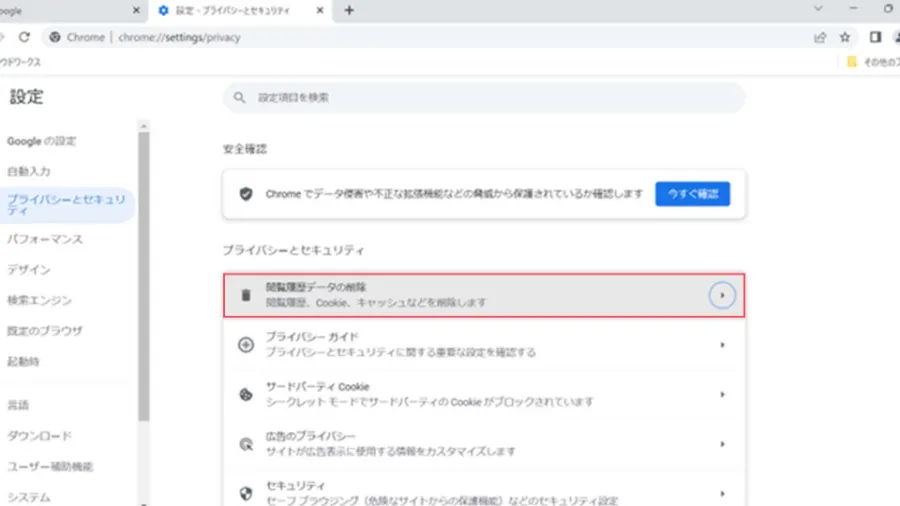Click the trash icon for 閲覧履歴データの削除
The image size is (900, 506).
point(246,295)
